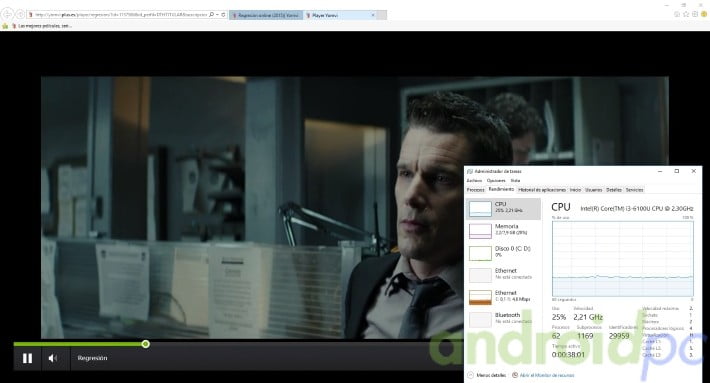Image resolution: width=710 pixels, height=383 pixels.
Task: Maximize the Administrador de tareas window
Action: (x=676, y=171)
